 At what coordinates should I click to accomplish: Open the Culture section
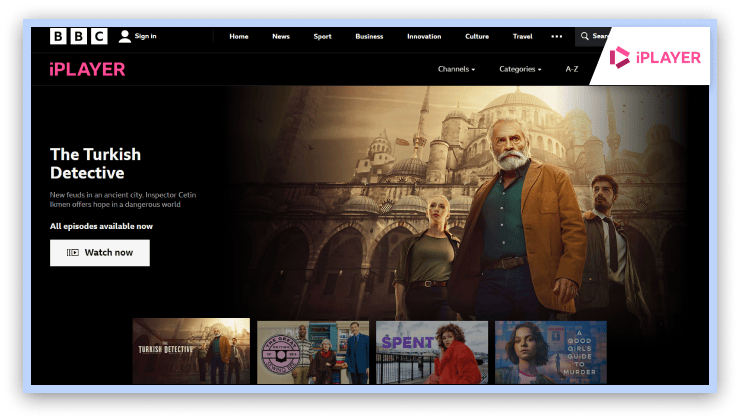[477, 36]
